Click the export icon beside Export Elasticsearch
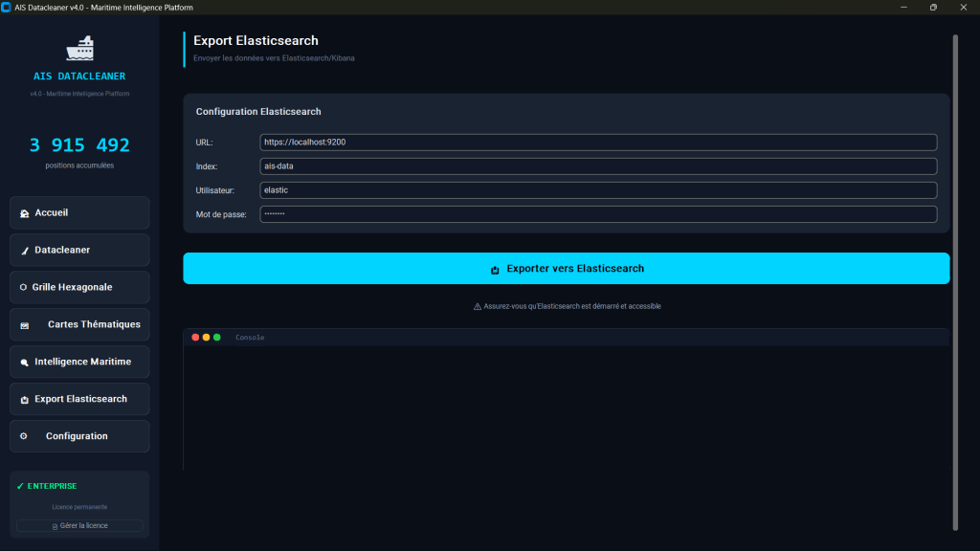980x551 pixels. tap(24, 400)
